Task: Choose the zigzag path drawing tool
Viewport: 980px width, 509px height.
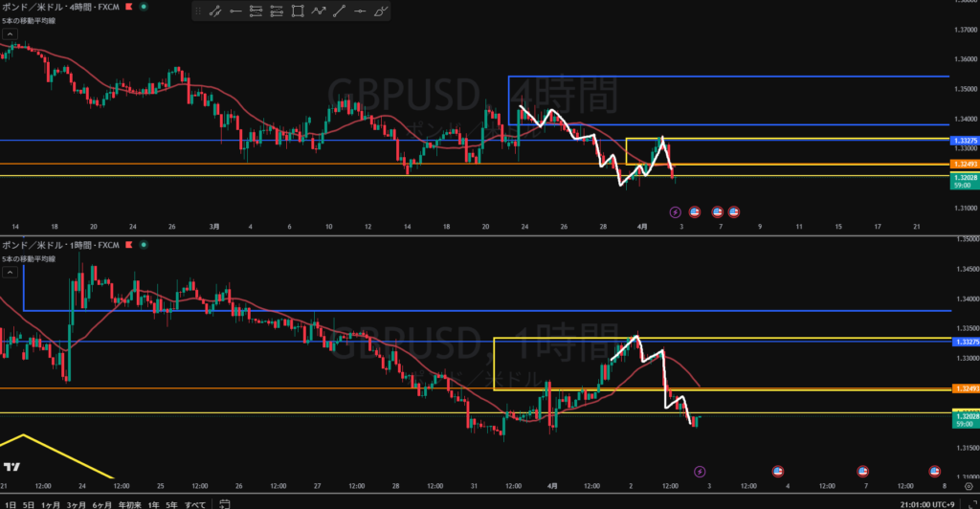Action: click(x=319, y=12)
